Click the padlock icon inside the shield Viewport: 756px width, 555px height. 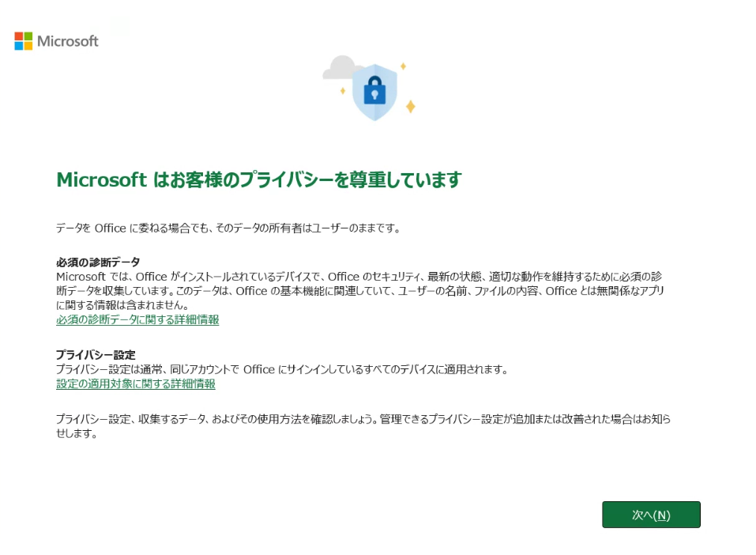[x=374, y=90]
